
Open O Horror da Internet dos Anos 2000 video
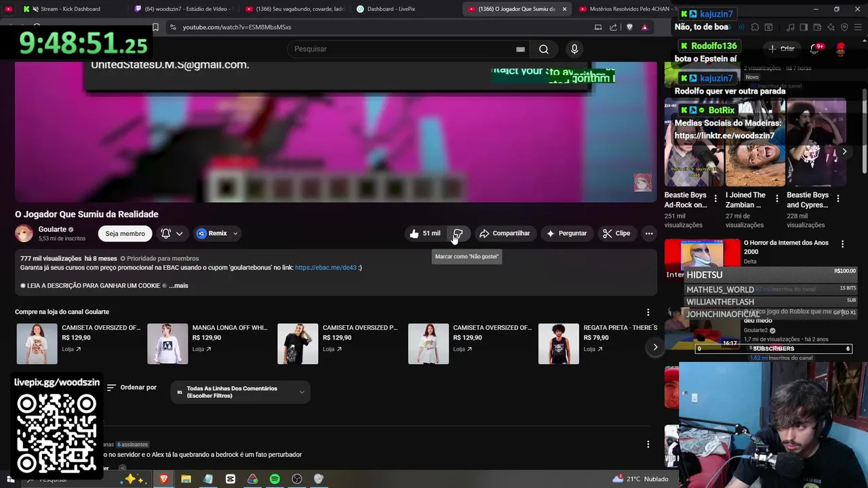(786, 247)
